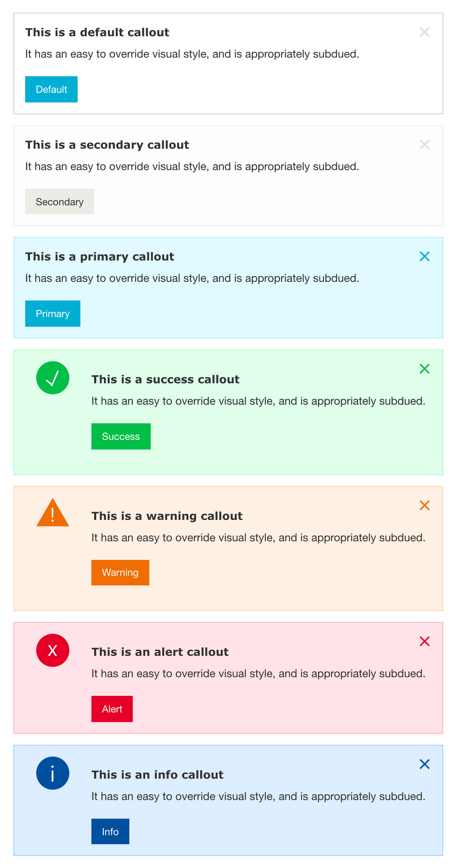Click the green Success button
The width and height of the screenshot is (457, 868).
coord(121,436)
